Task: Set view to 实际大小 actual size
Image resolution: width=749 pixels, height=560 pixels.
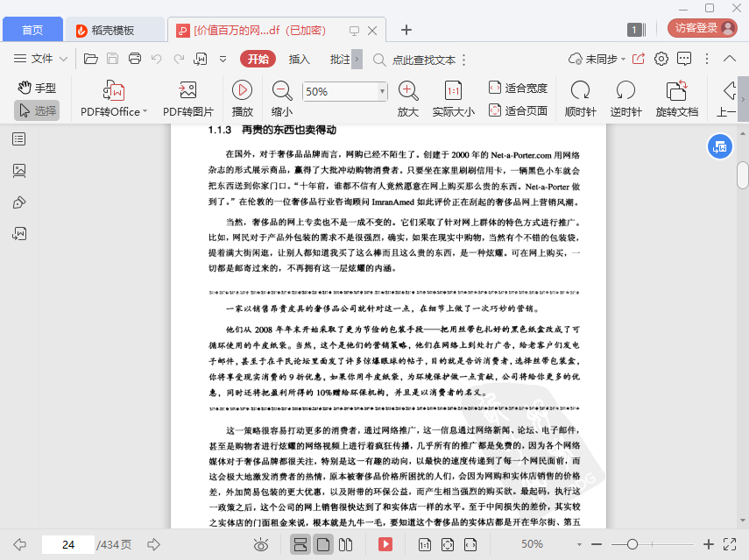Action: tap(453, 99)
